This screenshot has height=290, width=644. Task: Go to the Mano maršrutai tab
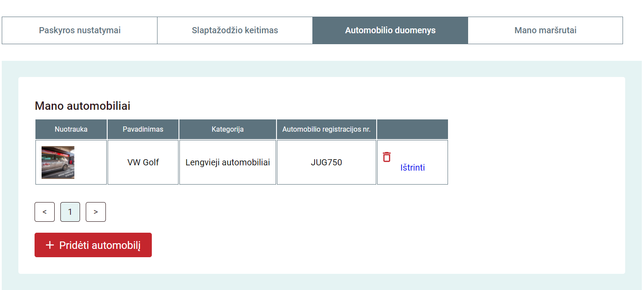point(545,31)
